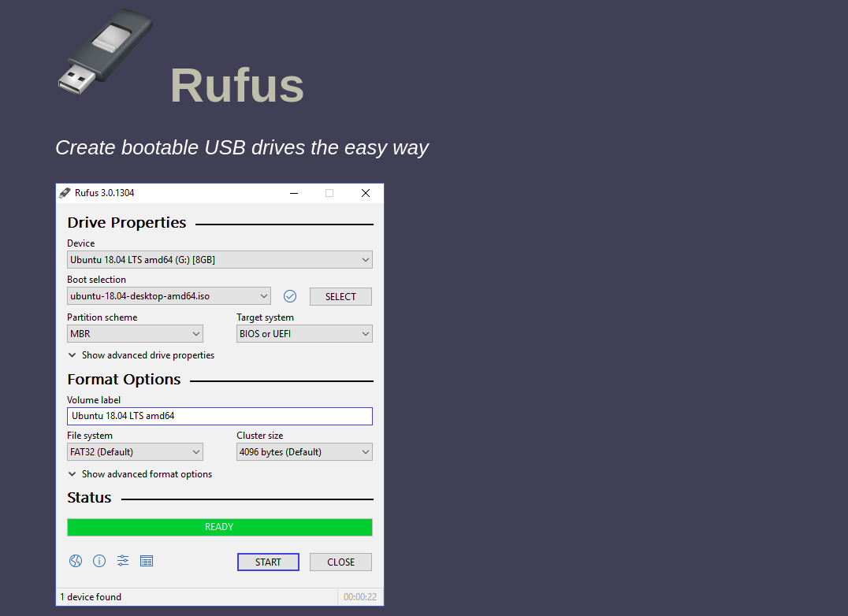Open the Boot selection dropdown
This screenshot has height=616, width=848.
tap(169, 296)
